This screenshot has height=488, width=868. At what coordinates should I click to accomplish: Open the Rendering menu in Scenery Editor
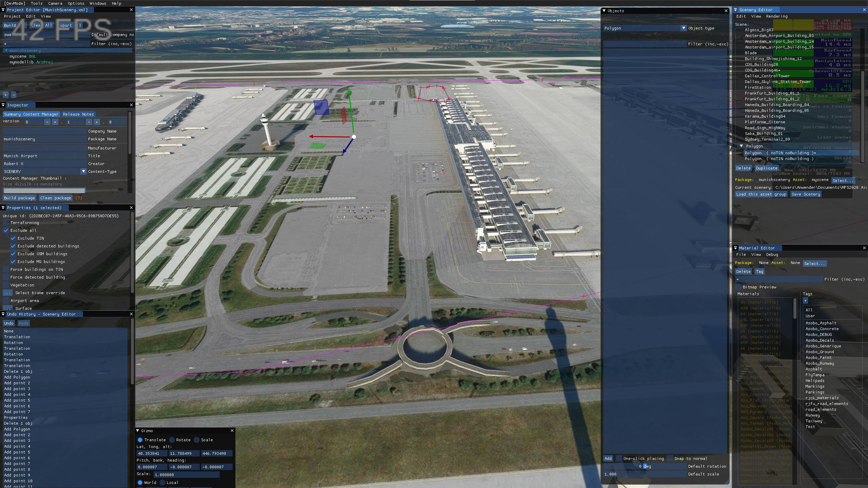[x=776, y=16]
